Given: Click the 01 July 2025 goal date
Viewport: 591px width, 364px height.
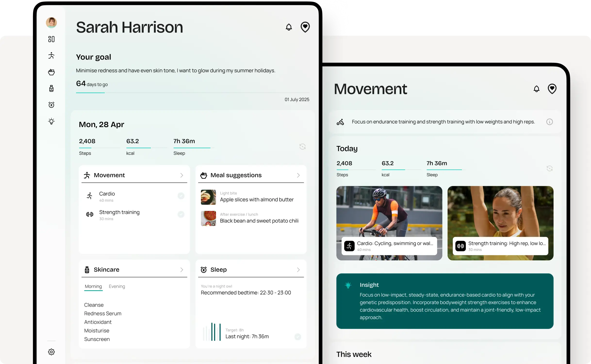Looking at the screenshot, I should (x=297, y=99).
